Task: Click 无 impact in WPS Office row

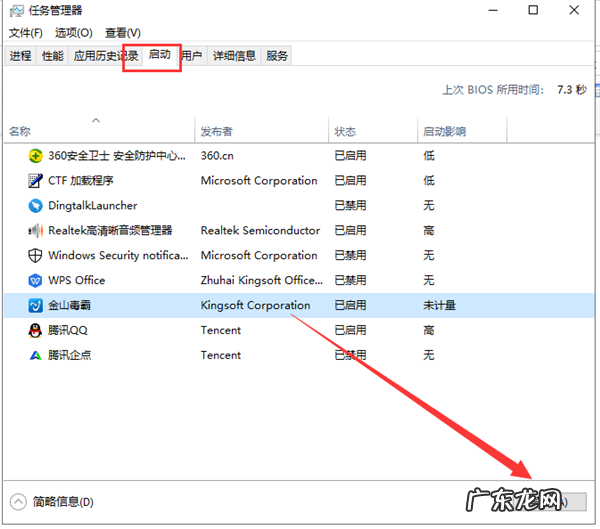Action: [429, 280]
